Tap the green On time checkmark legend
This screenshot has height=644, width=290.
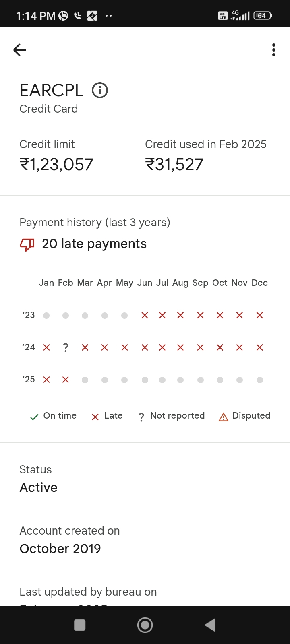click(35, 417)
